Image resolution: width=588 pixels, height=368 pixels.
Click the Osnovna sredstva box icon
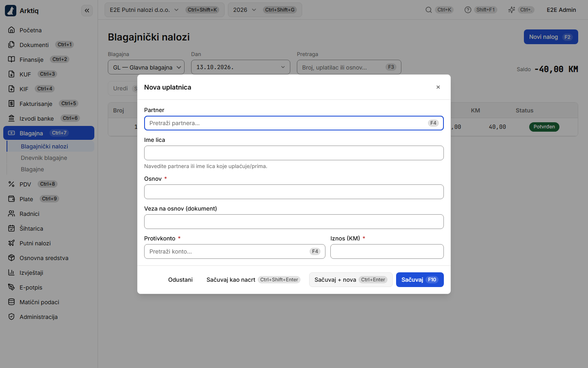(11, 258)
